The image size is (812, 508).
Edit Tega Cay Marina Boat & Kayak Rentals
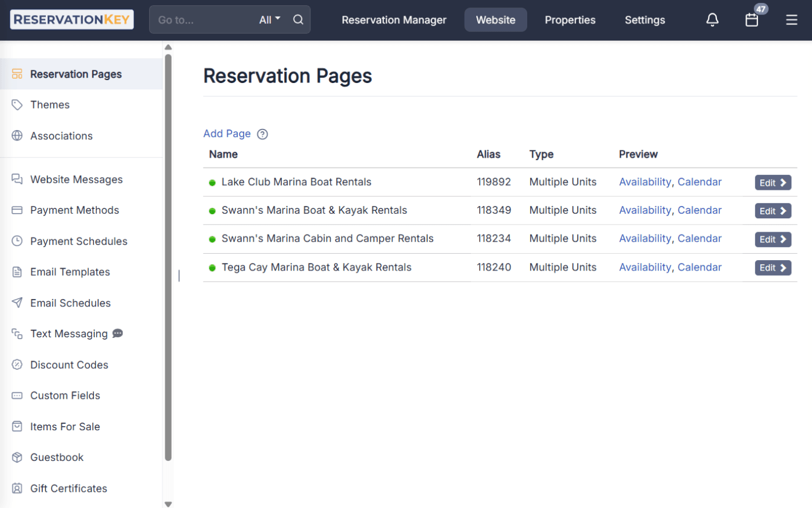[773, 268]
